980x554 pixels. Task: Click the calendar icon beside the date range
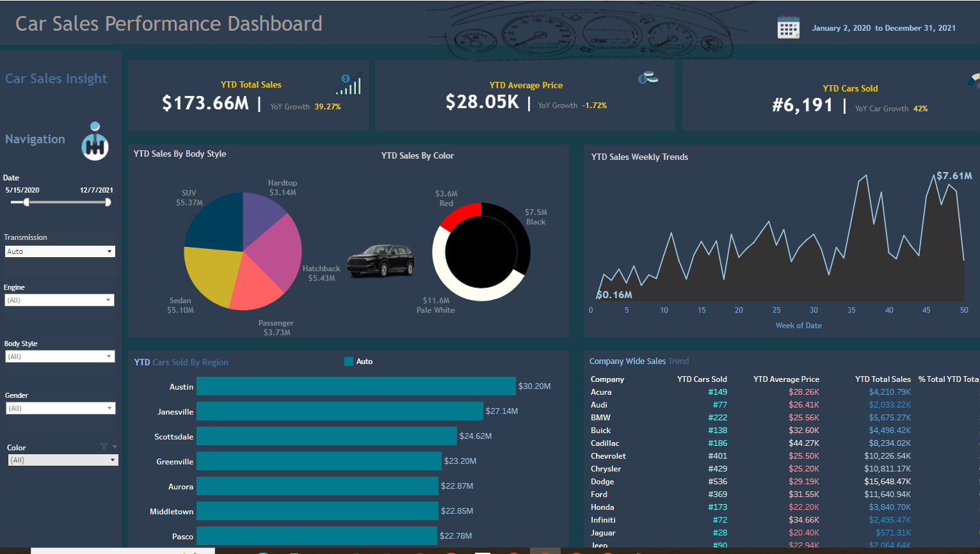pos(788,27)
